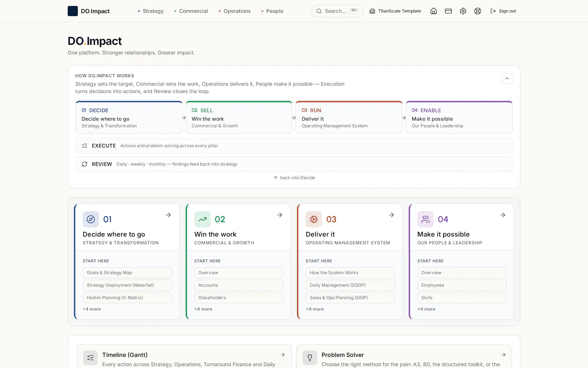Open Goals & Strategy Map link
Image resolution: width=588 pixels, height=368 pixels.
(127, 273)
